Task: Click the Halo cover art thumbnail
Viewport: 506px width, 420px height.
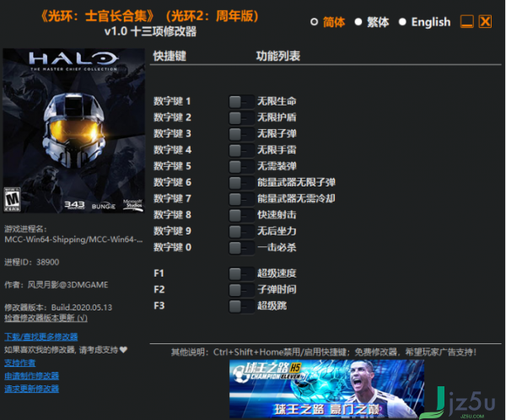Action: tap(74, 131)
